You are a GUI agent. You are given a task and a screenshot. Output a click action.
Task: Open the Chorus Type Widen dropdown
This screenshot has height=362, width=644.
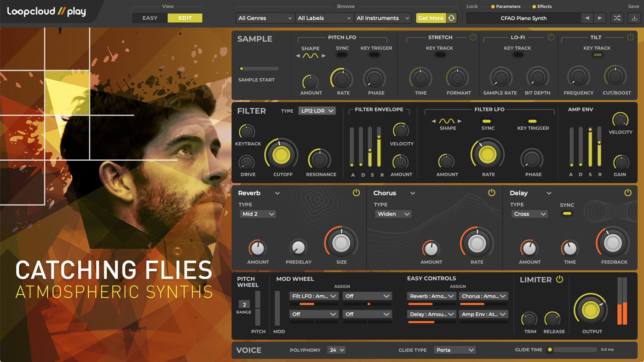[x=392, y=214]
